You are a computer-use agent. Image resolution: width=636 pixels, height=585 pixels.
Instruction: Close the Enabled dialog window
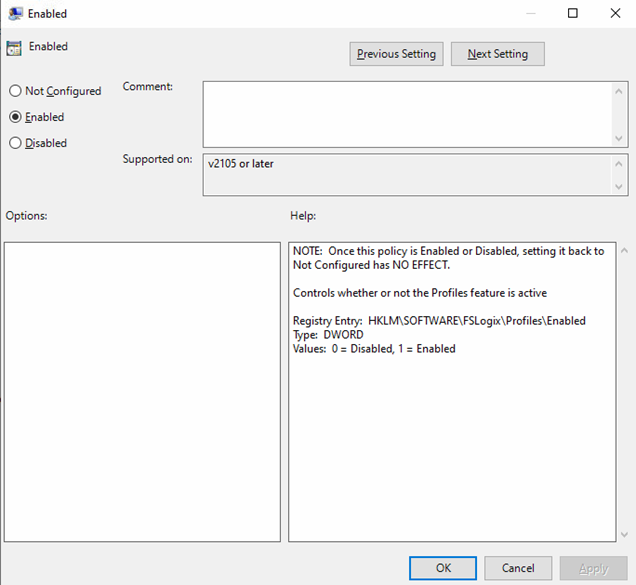[x=615, y=13]
